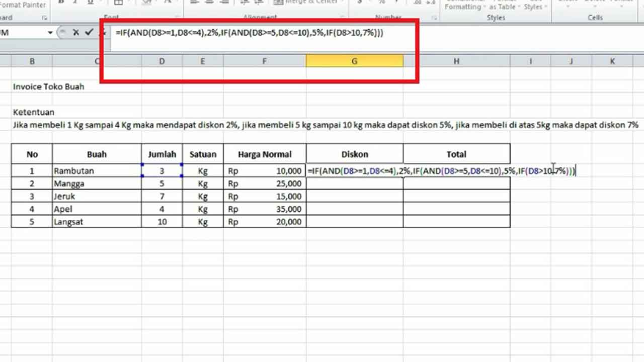Screen dimensions: 644x362
Task: Select the empty Diskon cell for Langsat
Action: pyautogui.click(x=354, y=222)
